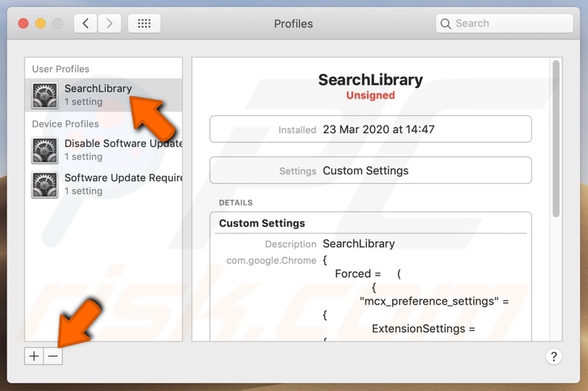Focus the Search input field
Image resolution: width=588 pixels, height=391 pixels.
pyautogui.click(x=505, y=24)
